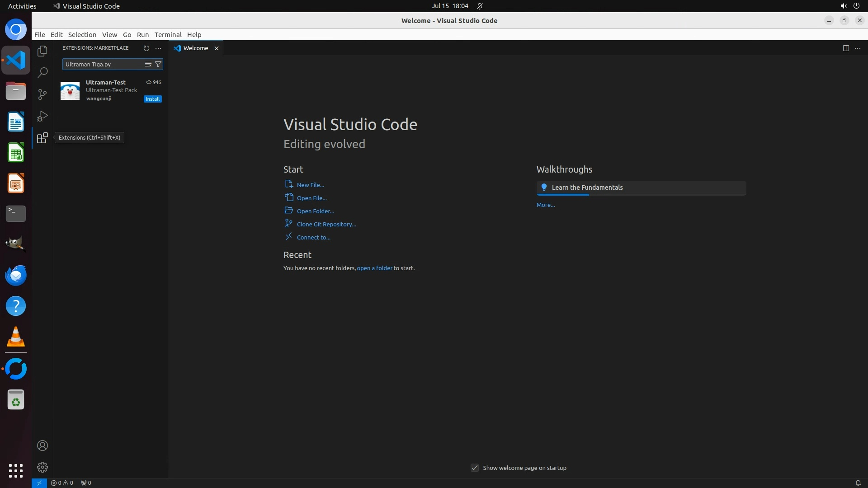Click Clone Git Repository link
The image size is (868, 488).
coord(326,224)
